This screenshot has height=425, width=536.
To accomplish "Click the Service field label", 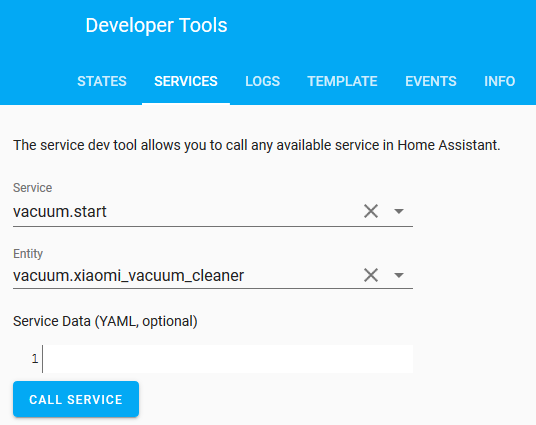I will (x=32, y=188).
